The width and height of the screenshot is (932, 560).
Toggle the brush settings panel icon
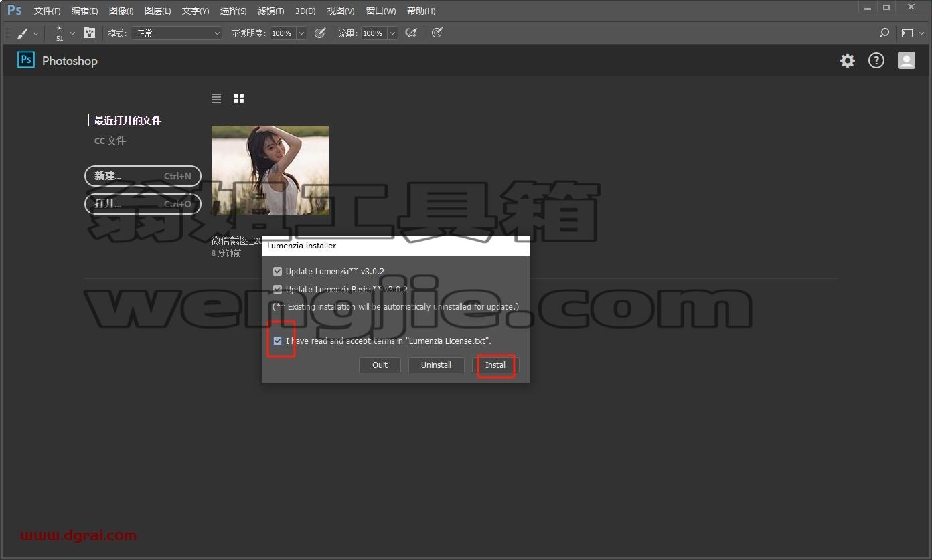click(x=89, y=33)
